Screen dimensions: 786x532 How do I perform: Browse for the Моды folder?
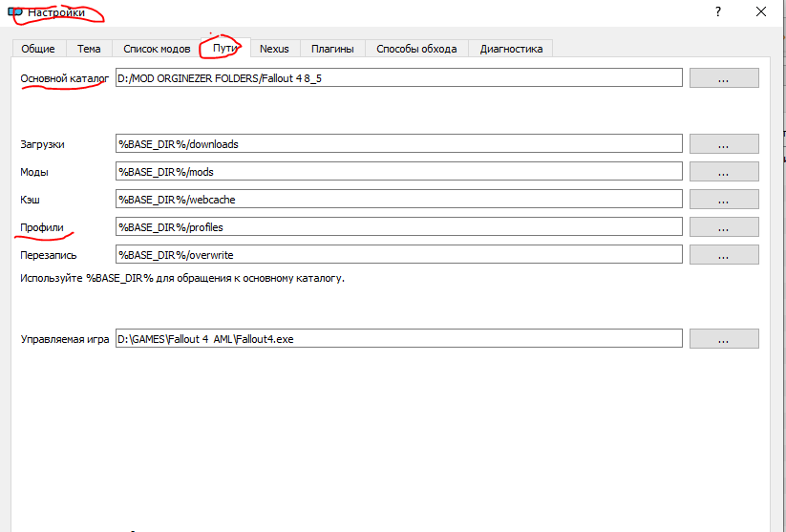(x=724, y=172)
